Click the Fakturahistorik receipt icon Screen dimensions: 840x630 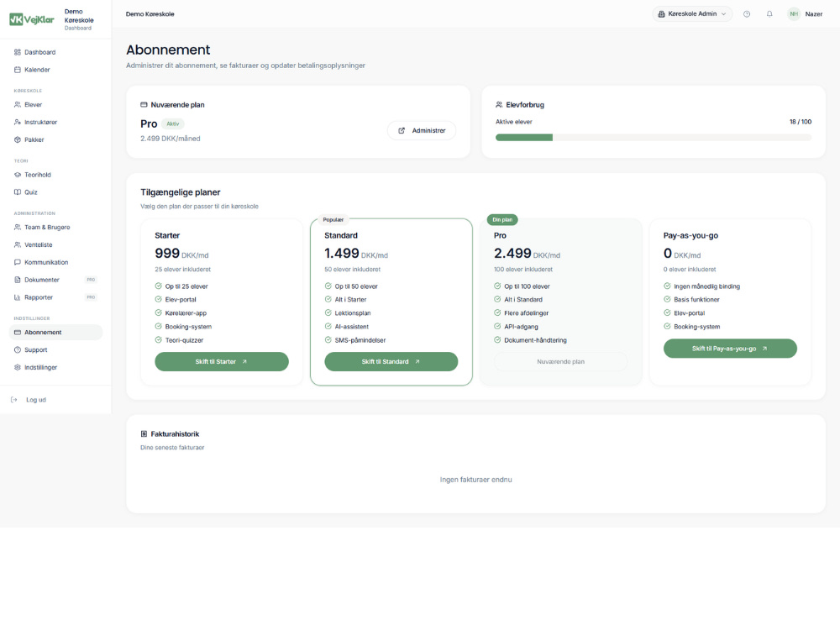point(144,434)
